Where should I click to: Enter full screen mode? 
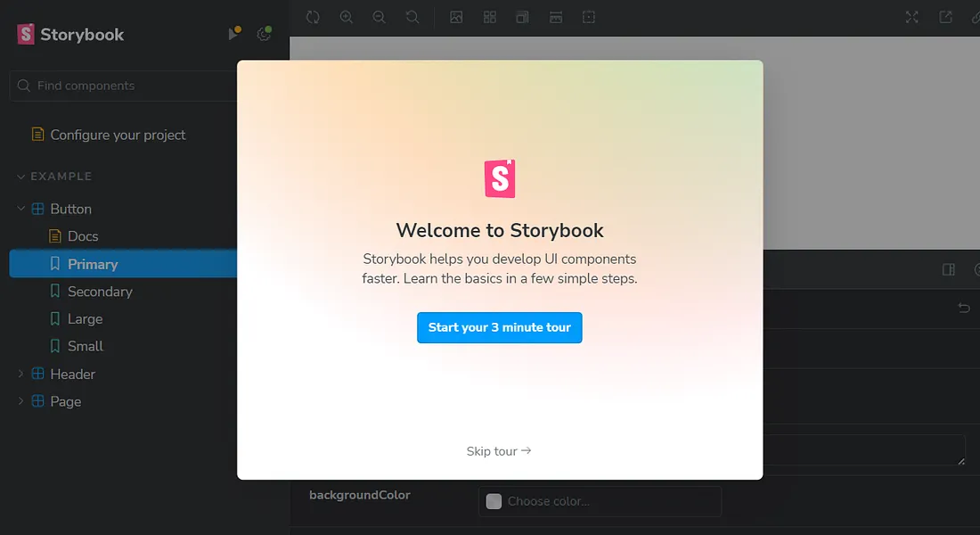911,17
